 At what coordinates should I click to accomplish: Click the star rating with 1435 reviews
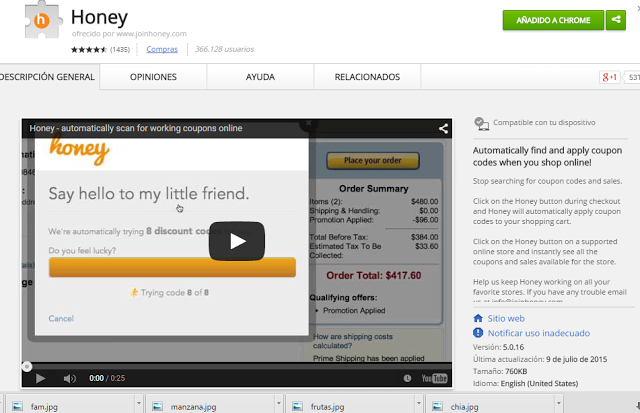[100, 49]
